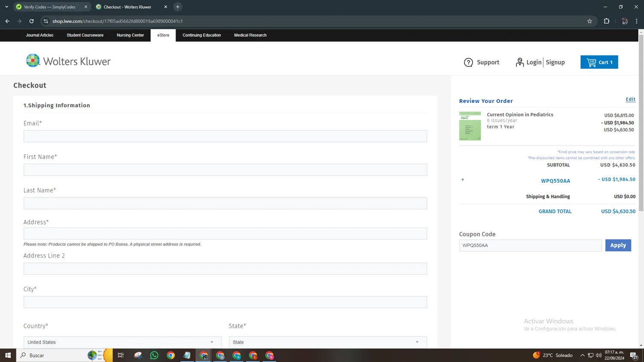Viewport: 644px width, 362px height.
Task: Launch WhatsApp from the taskbar
Action: click(x=154, y=355)
